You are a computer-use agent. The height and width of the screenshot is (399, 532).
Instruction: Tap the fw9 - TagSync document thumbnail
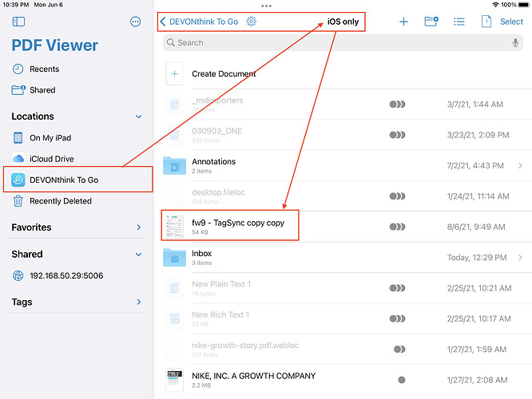174,227
